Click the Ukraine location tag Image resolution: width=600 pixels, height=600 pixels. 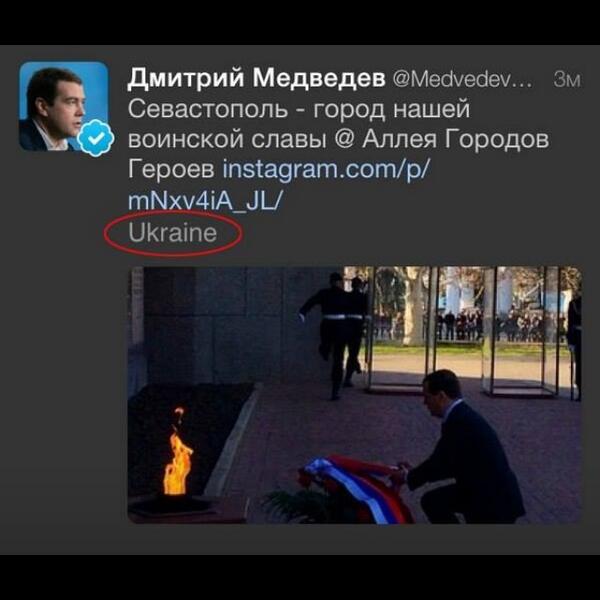tap(173, 233)
